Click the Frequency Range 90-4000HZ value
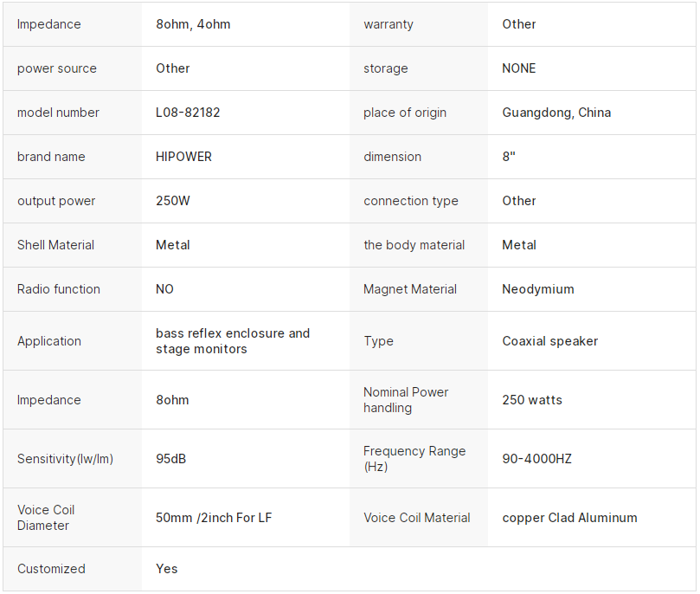This screenshot has width=700, height=594. pyautogui.click(x=536, y=459)
